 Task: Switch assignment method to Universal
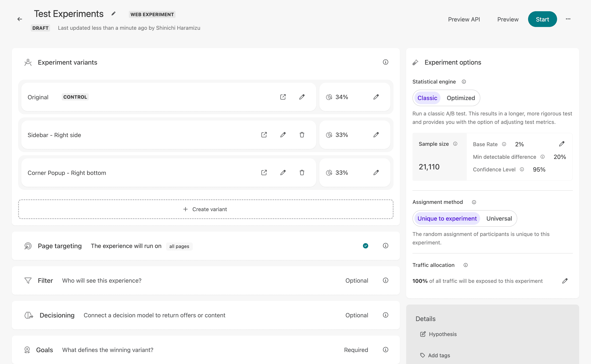pyautogui.click(x=499, y=219)
